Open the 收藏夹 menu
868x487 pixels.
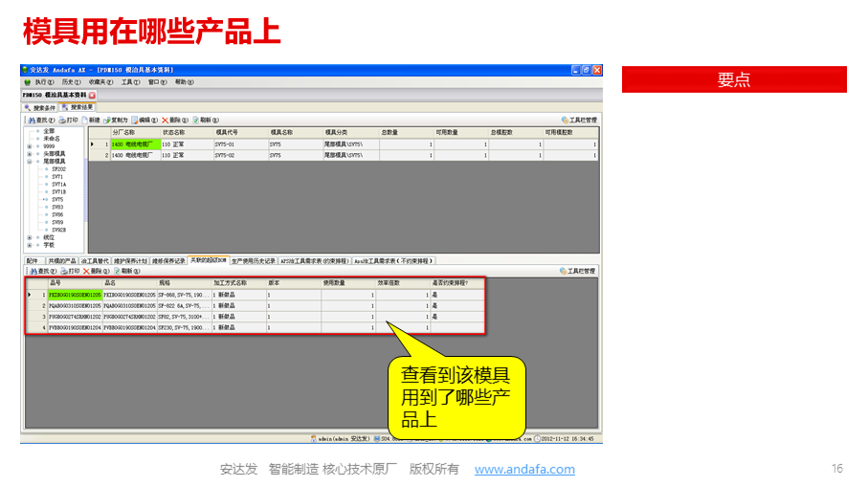click(100, 82)
